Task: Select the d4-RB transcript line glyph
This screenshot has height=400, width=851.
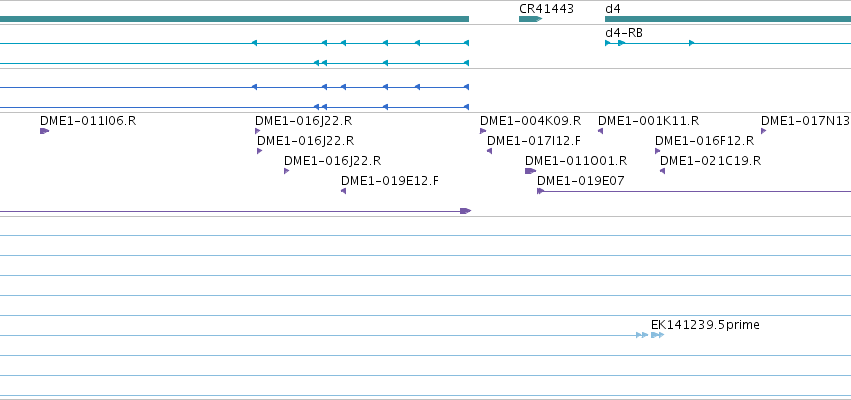Action: tap(728, 43)
